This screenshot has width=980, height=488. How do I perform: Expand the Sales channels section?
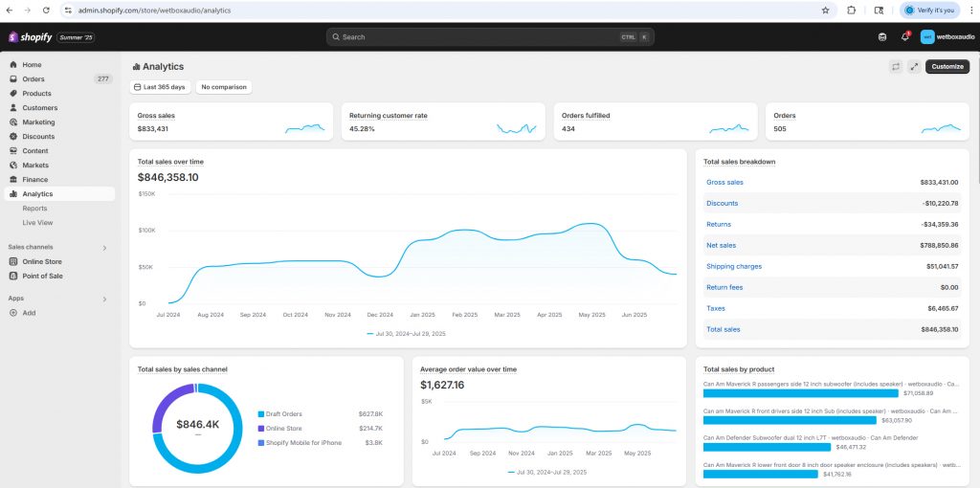[x=104, y=248]
